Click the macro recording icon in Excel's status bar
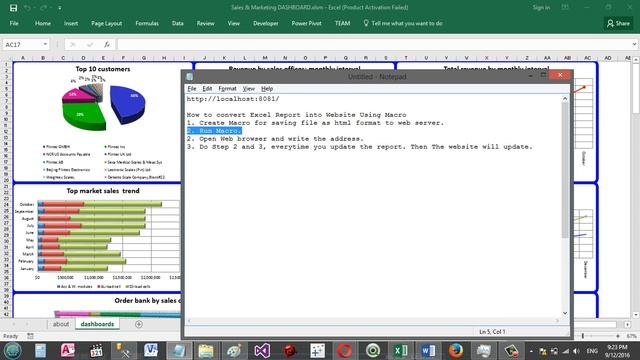 (x=30, y=336)
